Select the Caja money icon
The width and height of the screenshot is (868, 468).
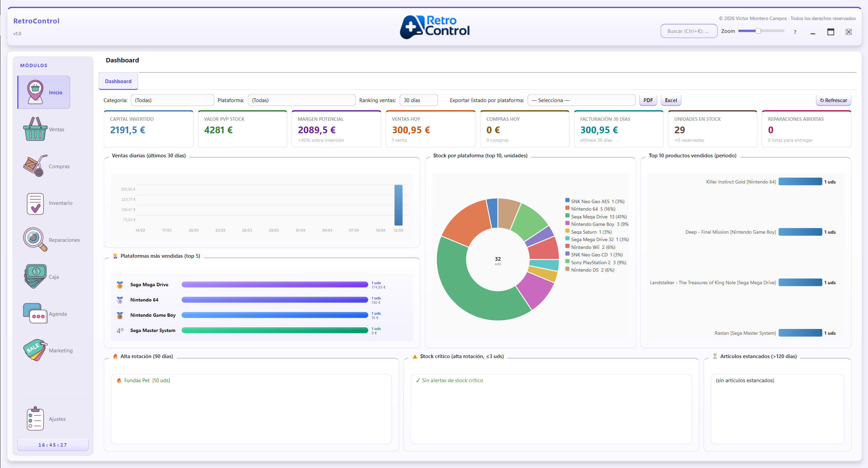35,276
